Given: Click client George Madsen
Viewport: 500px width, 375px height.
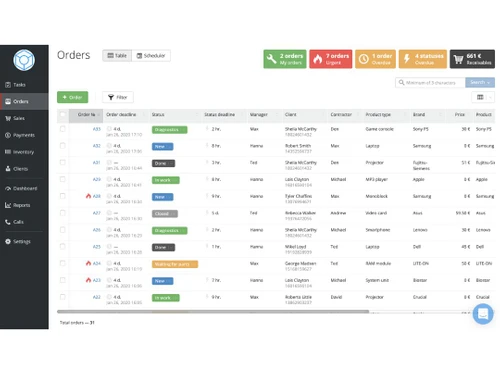Looking at the screenshot, I should (x=300, y=263).
